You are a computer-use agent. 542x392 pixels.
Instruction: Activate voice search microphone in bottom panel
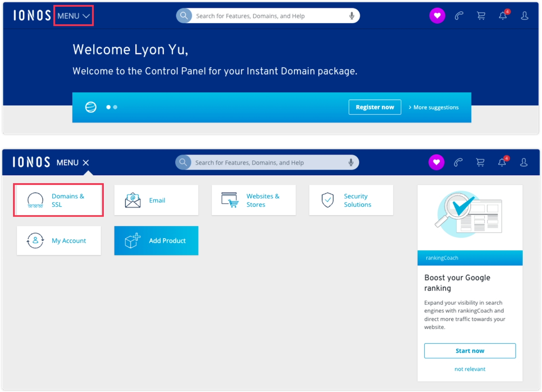click(351, 162)
